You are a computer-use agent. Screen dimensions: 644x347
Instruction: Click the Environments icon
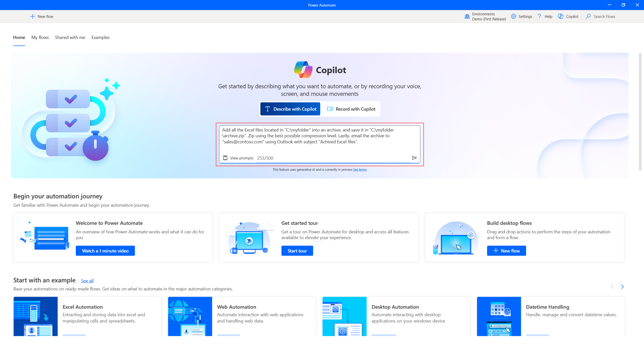pos(467,16)
